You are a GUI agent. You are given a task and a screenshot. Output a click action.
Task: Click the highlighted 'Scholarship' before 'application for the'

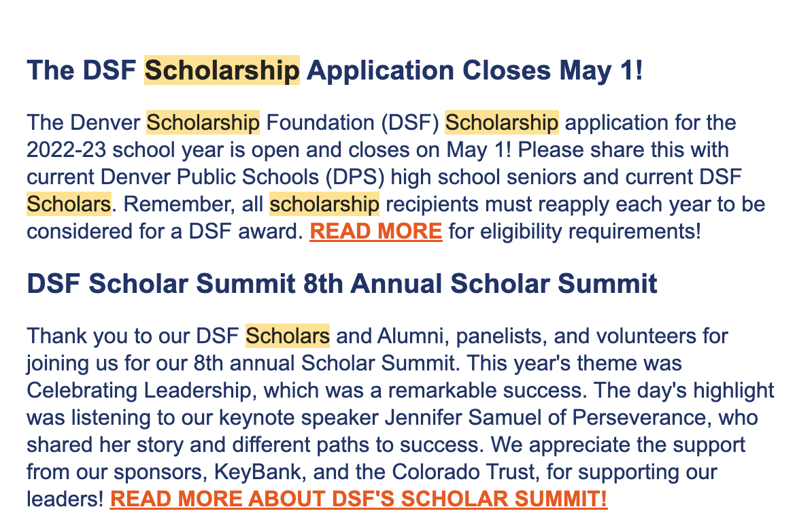[x=501, y=122]
